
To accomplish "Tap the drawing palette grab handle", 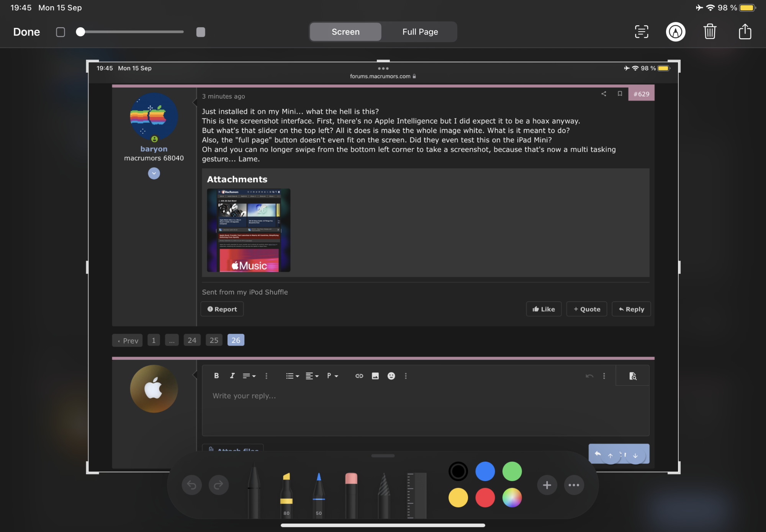I will click(x=383, y=456).
